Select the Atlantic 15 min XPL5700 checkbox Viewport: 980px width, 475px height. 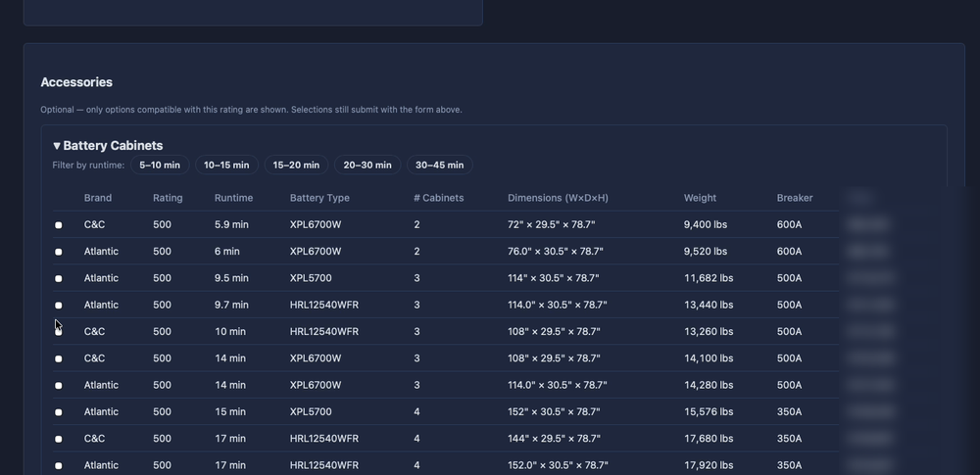(x=59, y=412)
